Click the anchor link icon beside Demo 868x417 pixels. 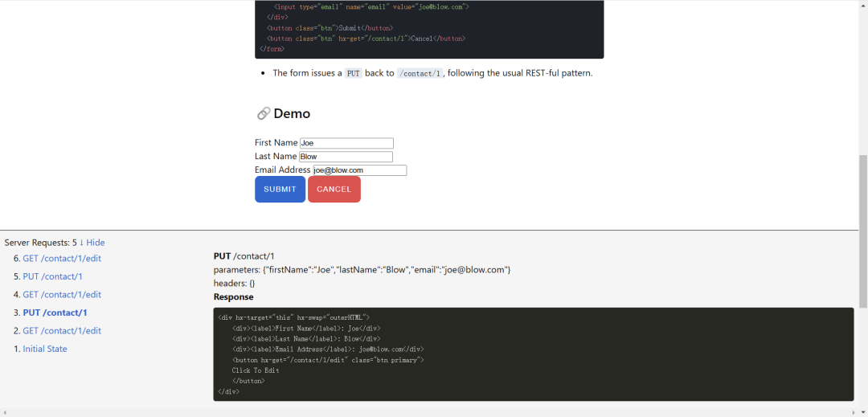pyautogui.click(x=263, y=114)
